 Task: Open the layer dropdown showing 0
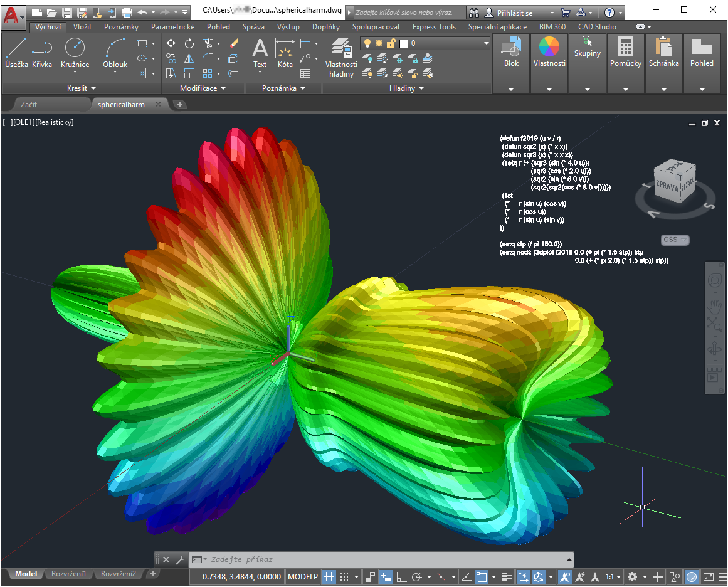425,43
